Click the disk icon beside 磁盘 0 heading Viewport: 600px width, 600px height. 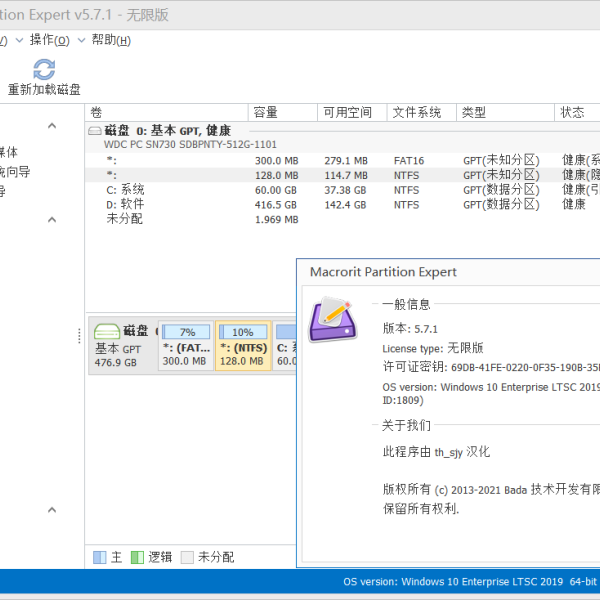click(x=95, y=131)
